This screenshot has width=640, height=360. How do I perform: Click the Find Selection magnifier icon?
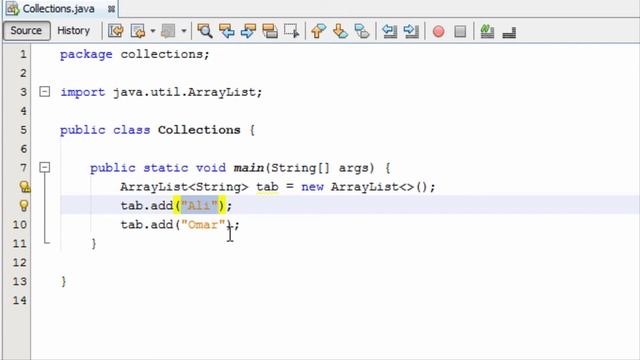tap(205, 31)
